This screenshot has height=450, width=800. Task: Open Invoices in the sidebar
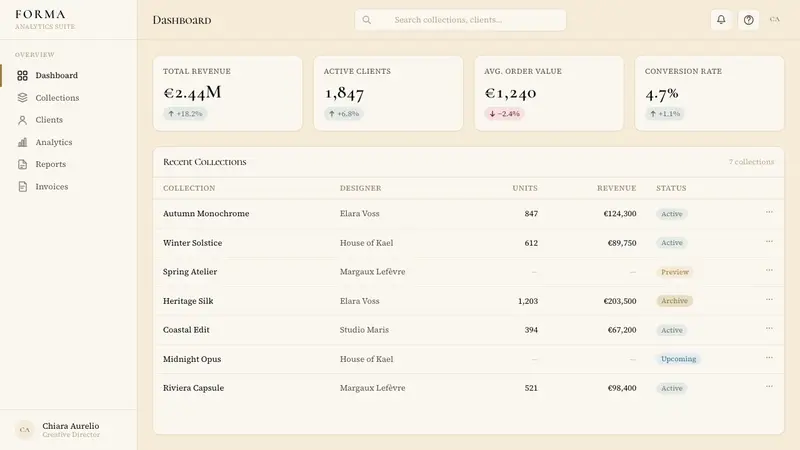coord(68,187)
